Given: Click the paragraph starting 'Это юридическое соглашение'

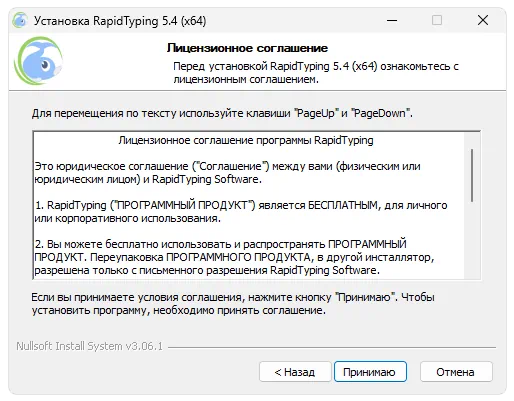Looking at the screenshot, I should click(227, 173).
